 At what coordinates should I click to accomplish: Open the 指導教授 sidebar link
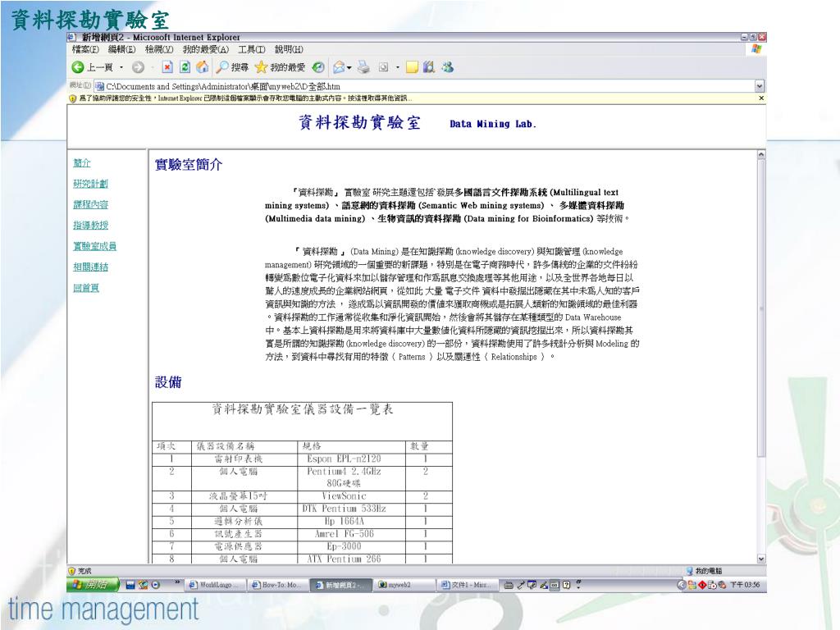point(90,226)
